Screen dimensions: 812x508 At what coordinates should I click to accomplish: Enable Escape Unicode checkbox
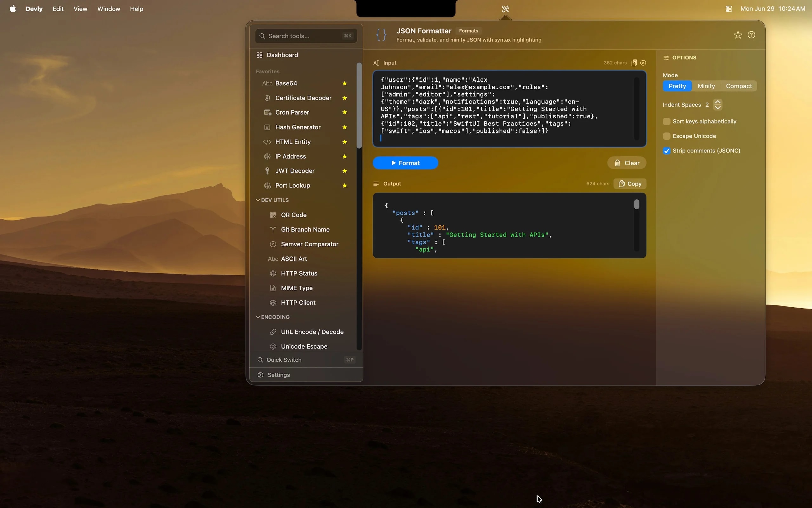pyautogui.click(x=666, y=136)
